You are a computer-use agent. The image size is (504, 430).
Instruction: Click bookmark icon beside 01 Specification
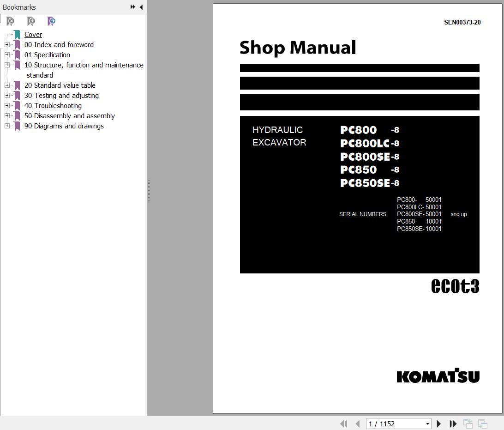tap(17, 55)
